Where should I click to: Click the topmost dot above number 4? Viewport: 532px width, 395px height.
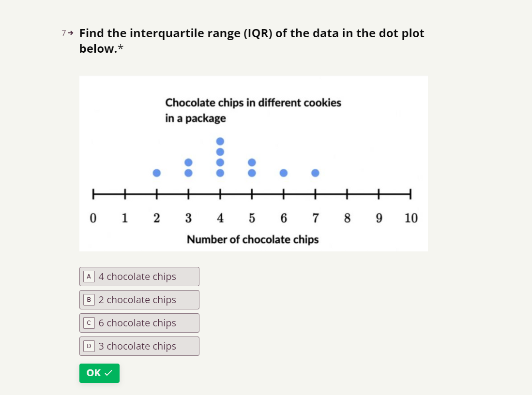point(220,141)
